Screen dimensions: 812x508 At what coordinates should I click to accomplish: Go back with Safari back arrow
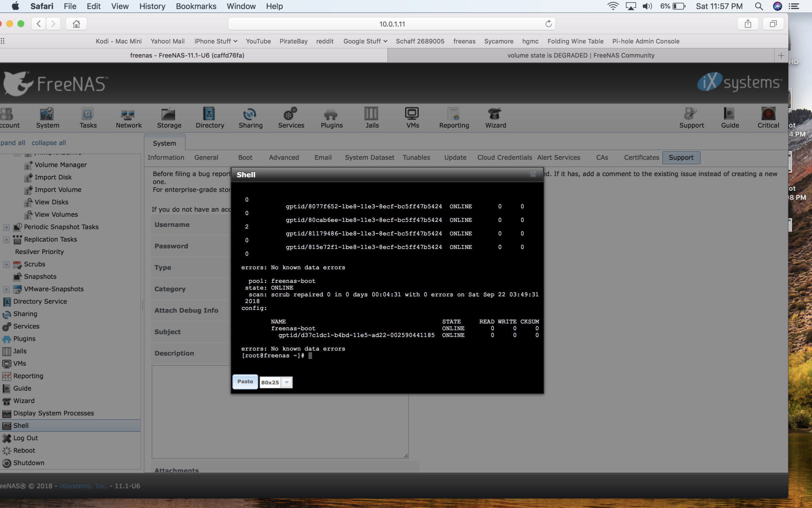click(38, 24)
